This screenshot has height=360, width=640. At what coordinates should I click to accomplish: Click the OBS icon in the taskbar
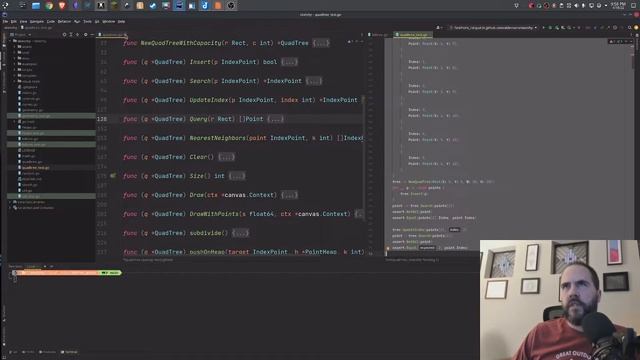pos(231,5)
